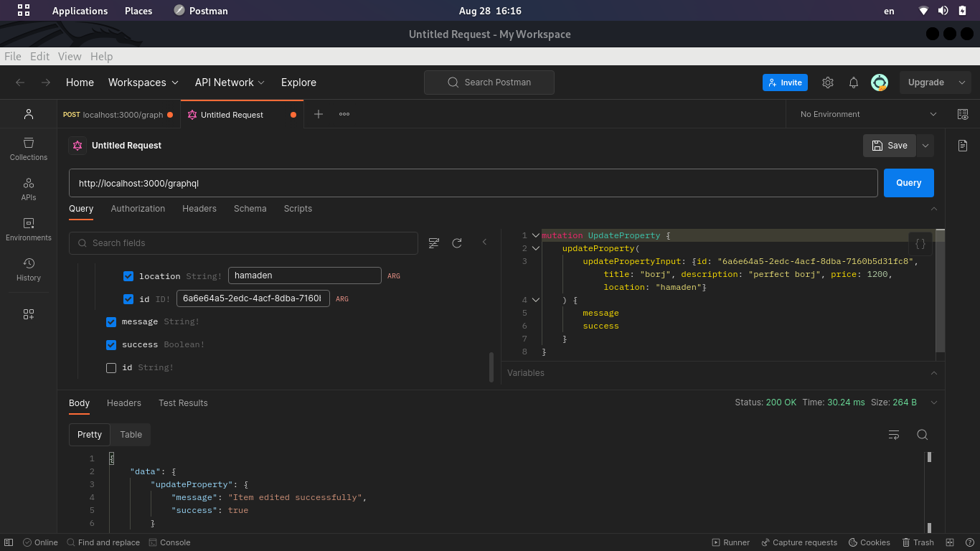
Task: Uncheck the message field checkbox
Action: click(x=111, y=322)
